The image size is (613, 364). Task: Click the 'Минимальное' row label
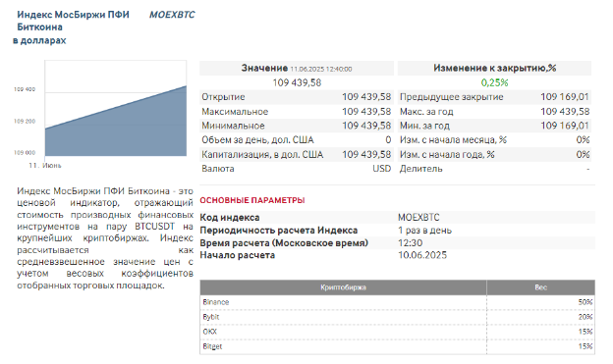click(x=233, y=126)
